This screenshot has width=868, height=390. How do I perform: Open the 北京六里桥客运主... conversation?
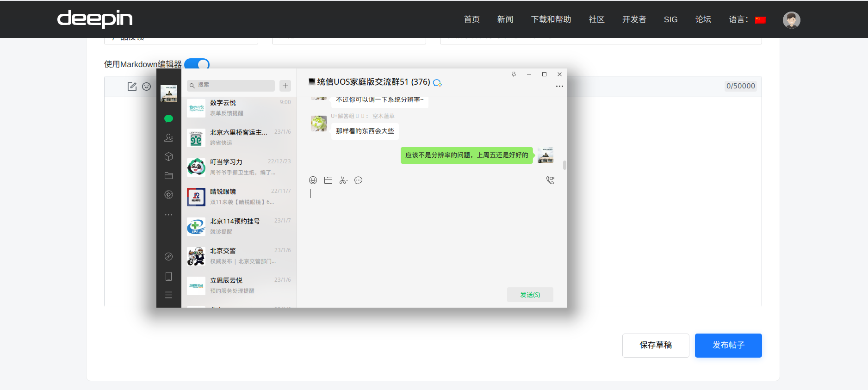tap(239, 138)
